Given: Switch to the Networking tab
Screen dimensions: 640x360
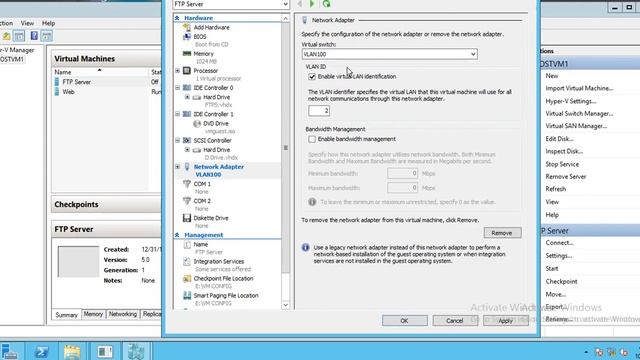Looking at the screenshot, I should [122, 314].
